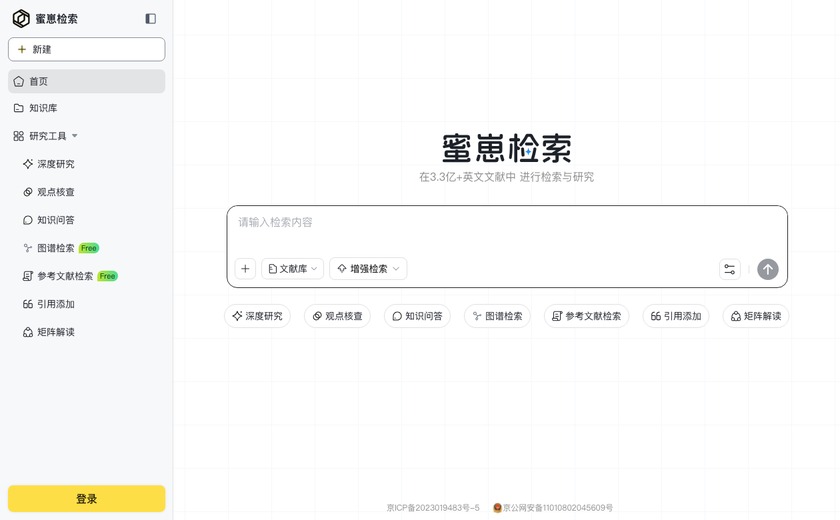This screenshot has height=520, width=840.
Task: Select the 引用添加 chip below search box
Action: click(x=676, y=316)
